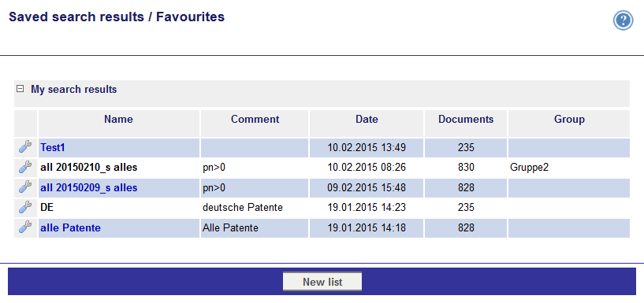Click the Gruppe2 group cell
Viewport: 644px width, 303px height.
[530, 168]
